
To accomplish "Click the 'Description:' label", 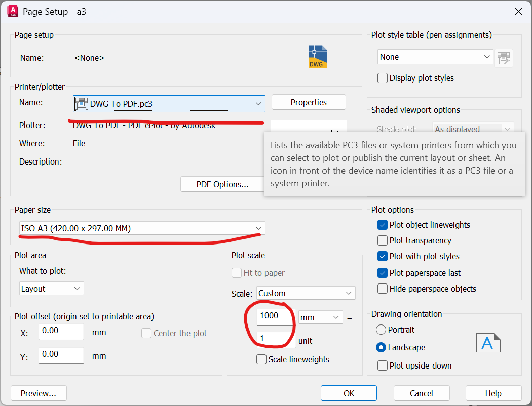I will (41, 161).
